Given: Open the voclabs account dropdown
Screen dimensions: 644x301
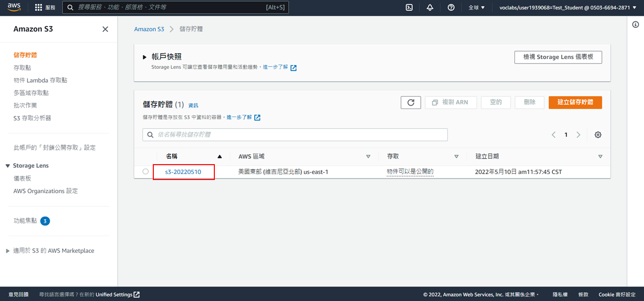Looking at the screenshot, I should pyautogui.click(x=568, y=7).
